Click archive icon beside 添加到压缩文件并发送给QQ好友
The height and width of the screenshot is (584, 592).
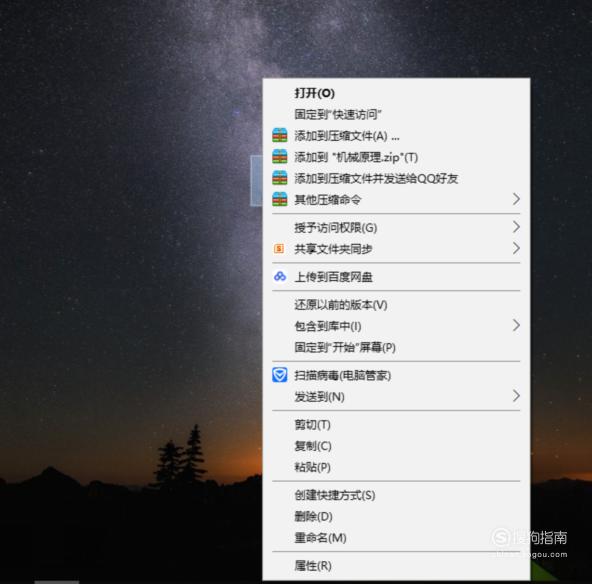point(280,178)
